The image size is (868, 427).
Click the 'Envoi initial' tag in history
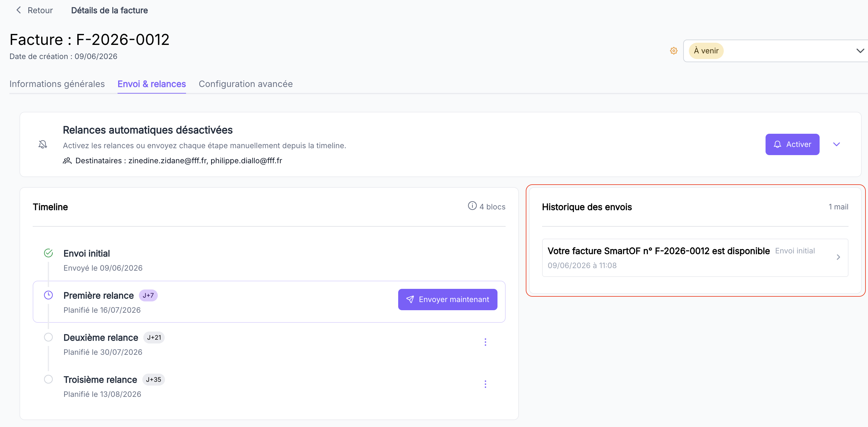click(795, 251)
